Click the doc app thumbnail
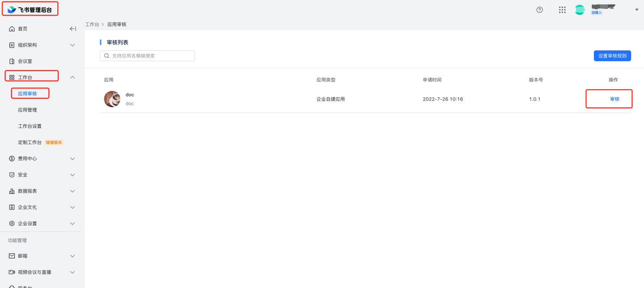 112,99
